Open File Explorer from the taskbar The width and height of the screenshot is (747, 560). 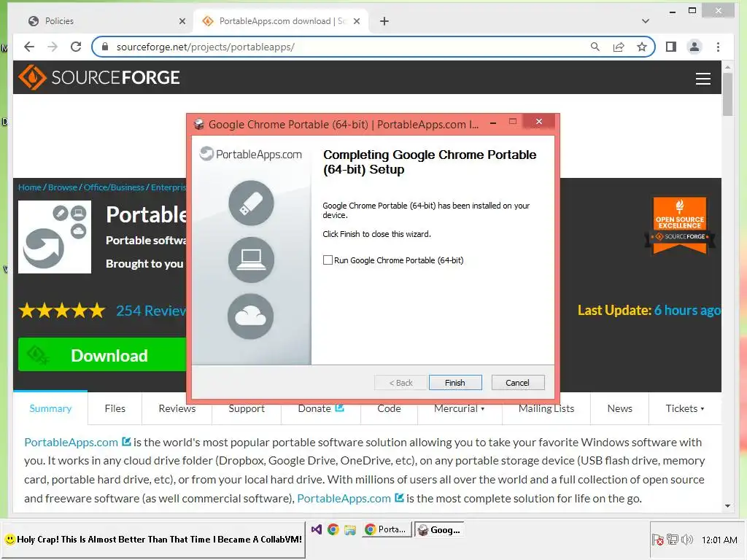point(349,529)
